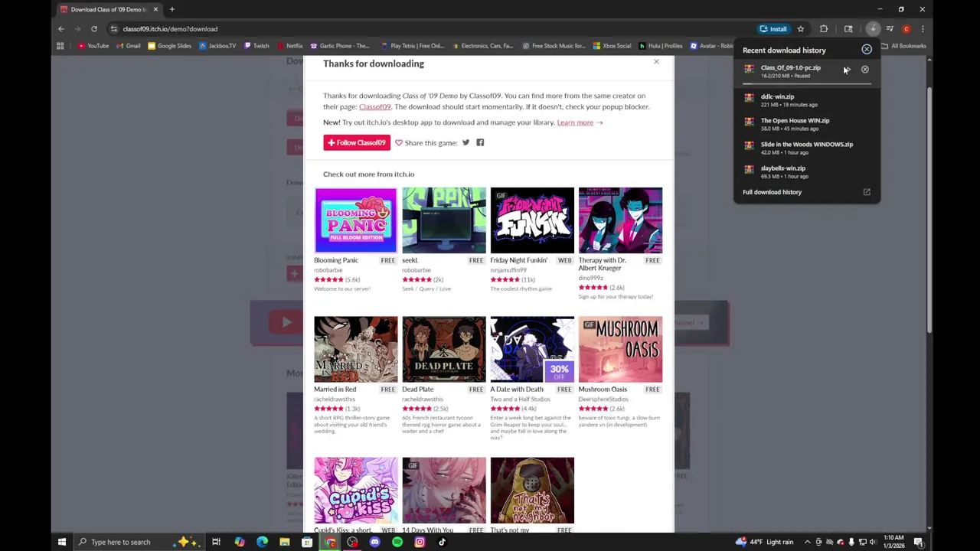Show hidden system tray icons
This screenshot has height=551, width=980.
coord(807,542)
